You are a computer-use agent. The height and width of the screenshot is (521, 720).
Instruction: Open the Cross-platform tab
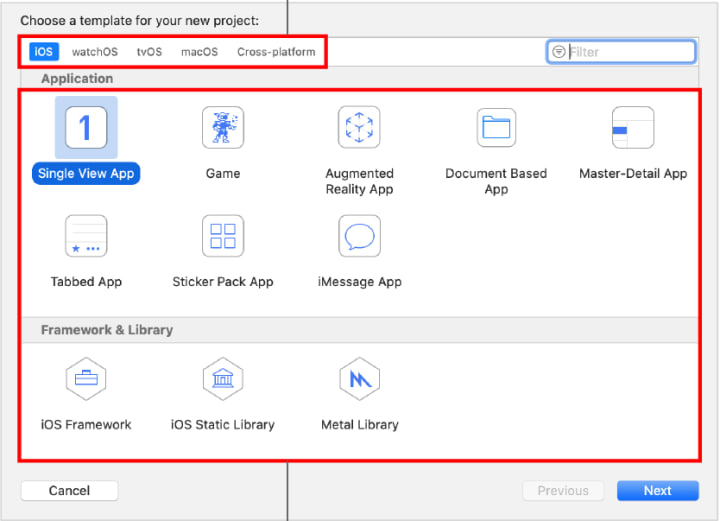[x=276, y=52]
